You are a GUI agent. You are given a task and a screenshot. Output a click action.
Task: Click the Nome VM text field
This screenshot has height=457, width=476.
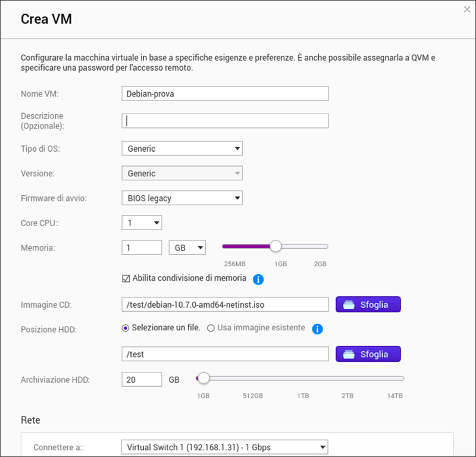pos(226,93)
